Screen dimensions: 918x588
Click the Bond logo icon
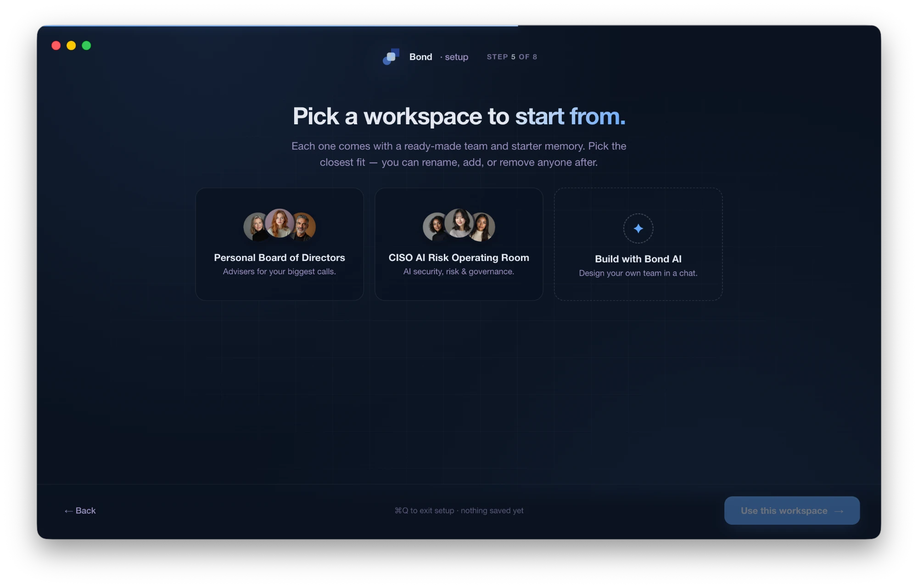(x=391, y=57)
